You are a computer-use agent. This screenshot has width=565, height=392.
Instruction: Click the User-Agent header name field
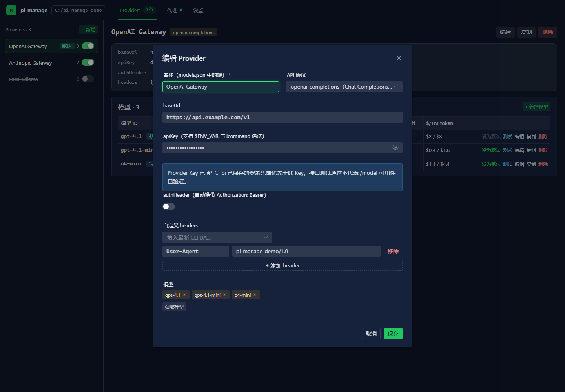(196, 251)
